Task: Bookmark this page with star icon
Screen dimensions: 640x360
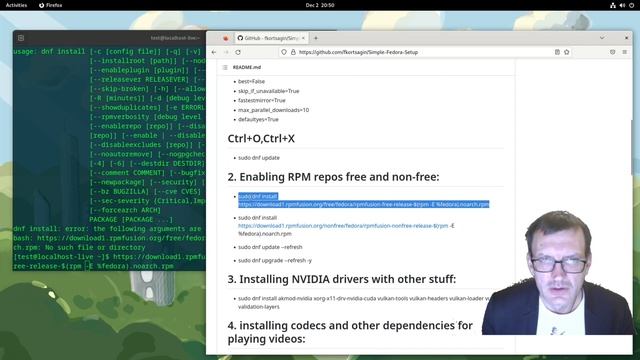Action: [567, 52]
